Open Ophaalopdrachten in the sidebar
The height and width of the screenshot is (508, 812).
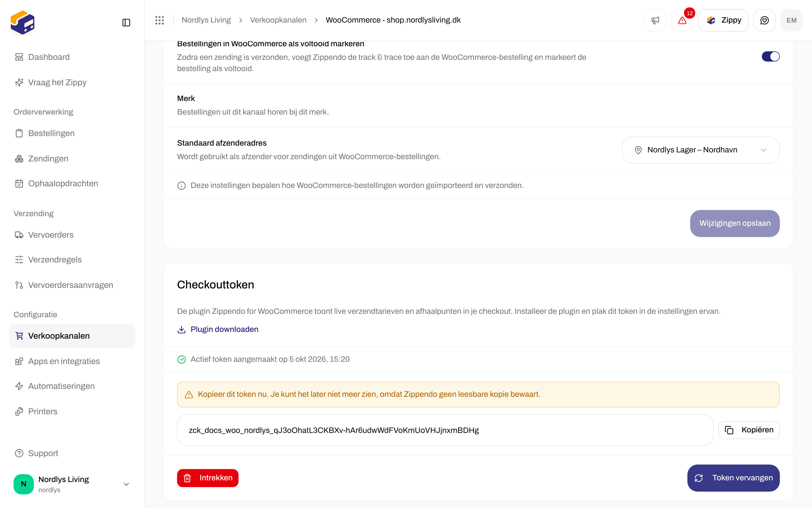[72, 183]
